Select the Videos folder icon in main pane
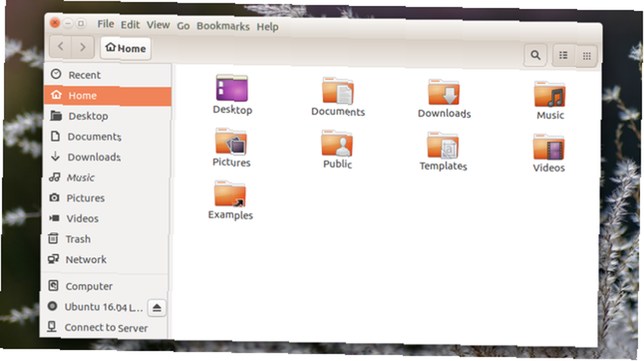 point(549,147)
